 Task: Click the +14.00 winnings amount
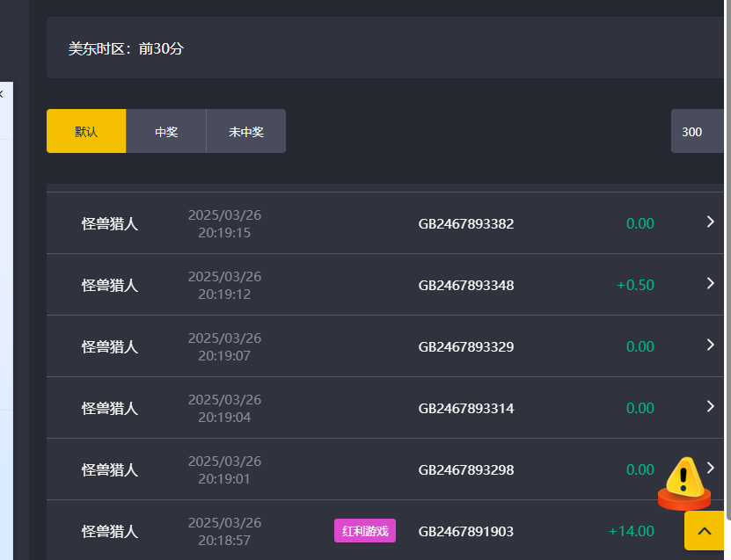[x=630, y=531]
